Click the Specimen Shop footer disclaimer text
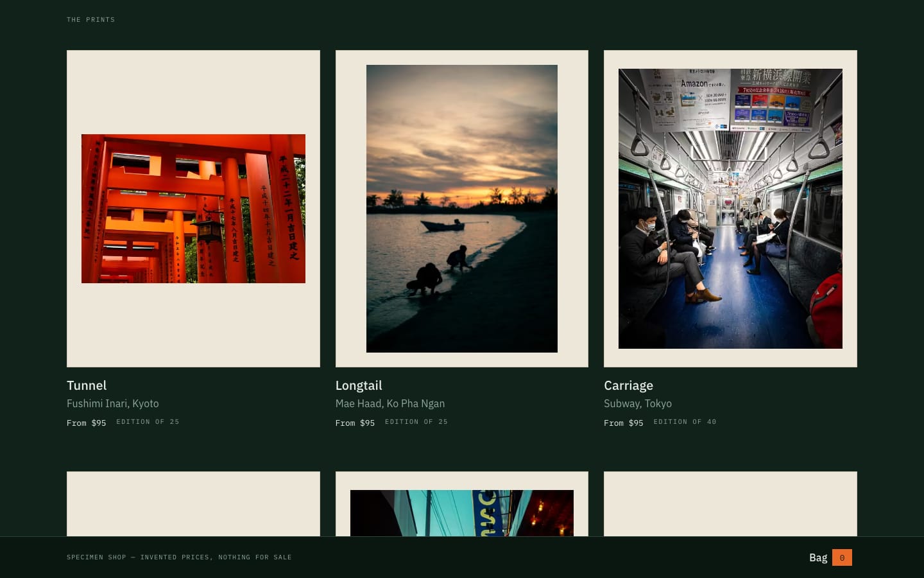Viewport: 924px width, 578px height. (x=179, y=557)
